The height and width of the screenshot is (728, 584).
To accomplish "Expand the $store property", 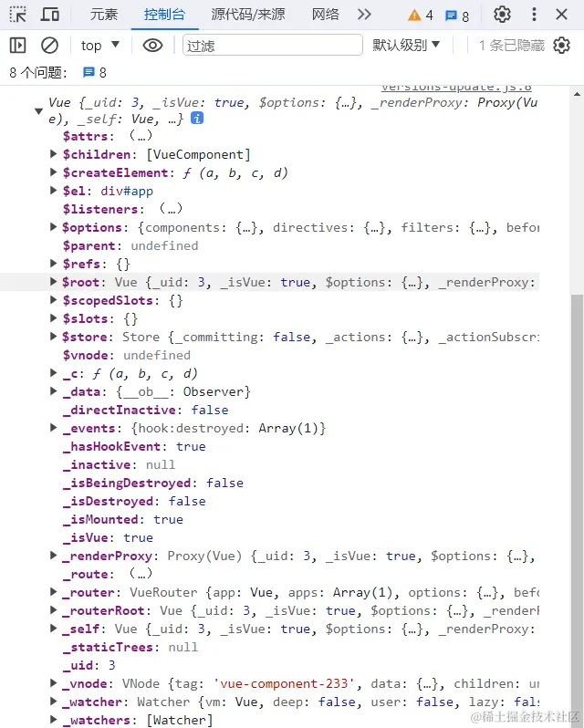I will [54, 336].
